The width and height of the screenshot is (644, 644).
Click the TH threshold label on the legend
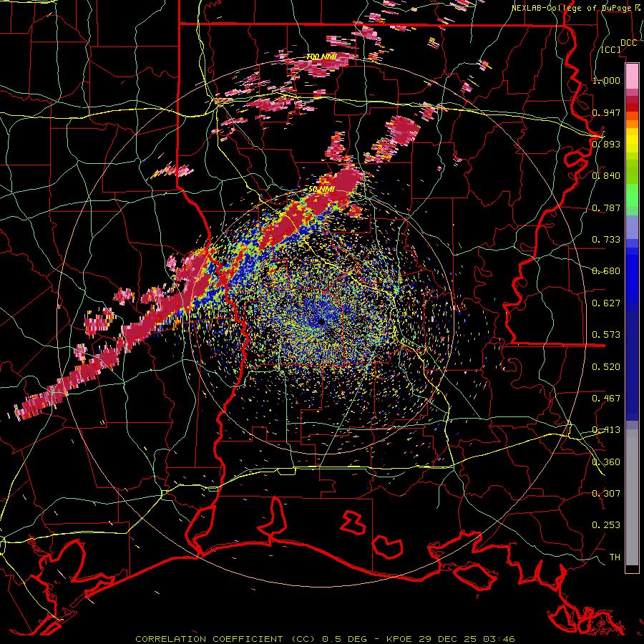coord(615,557)
